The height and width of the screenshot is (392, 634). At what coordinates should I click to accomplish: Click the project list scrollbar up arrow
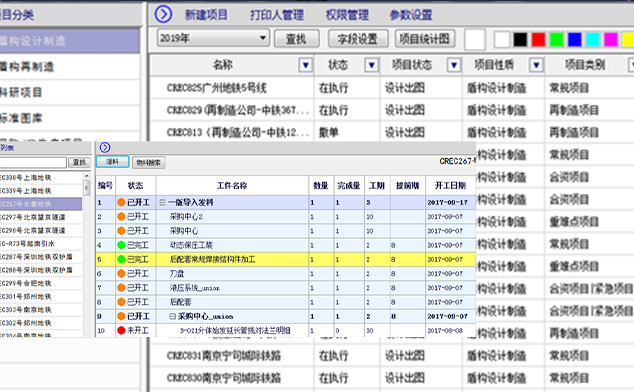coord(87,176)
